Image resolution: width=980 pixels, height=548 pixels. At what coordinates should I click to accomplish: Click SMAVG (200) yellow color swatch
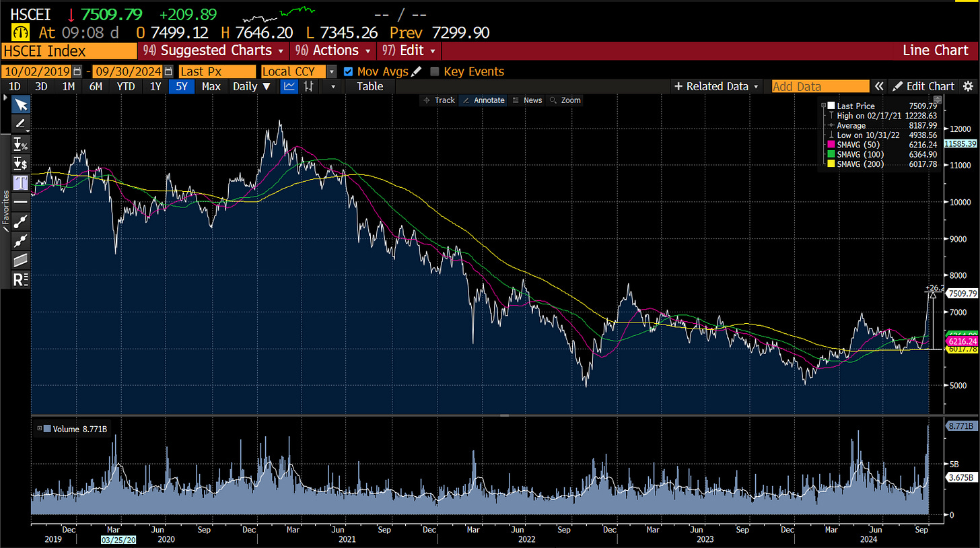point(831,164)
